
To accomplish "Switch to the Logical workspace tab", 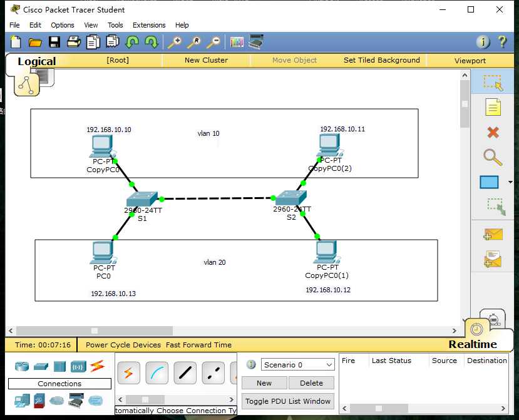I will point(36,61).
